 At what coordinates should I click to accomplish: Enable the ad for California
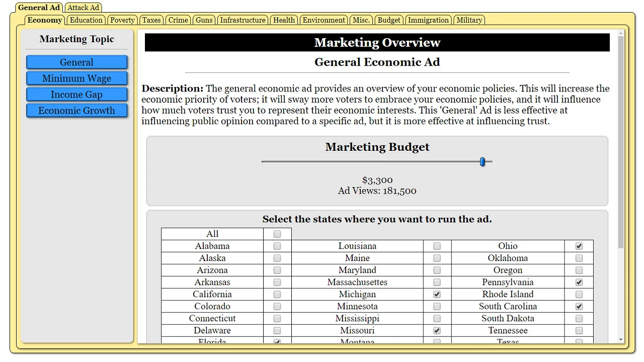coord(277,294)
